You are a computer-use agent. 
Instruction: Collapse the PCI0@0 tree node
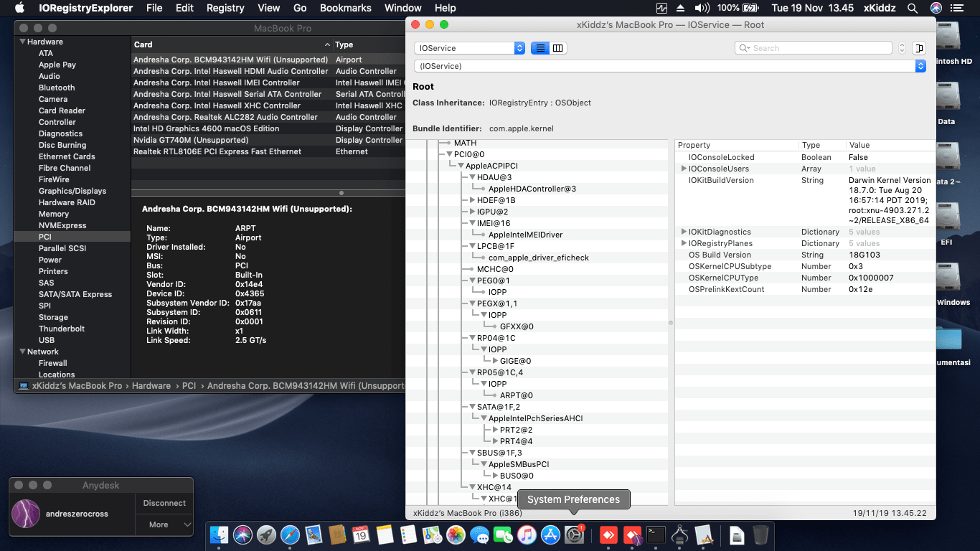click(449, 154)
